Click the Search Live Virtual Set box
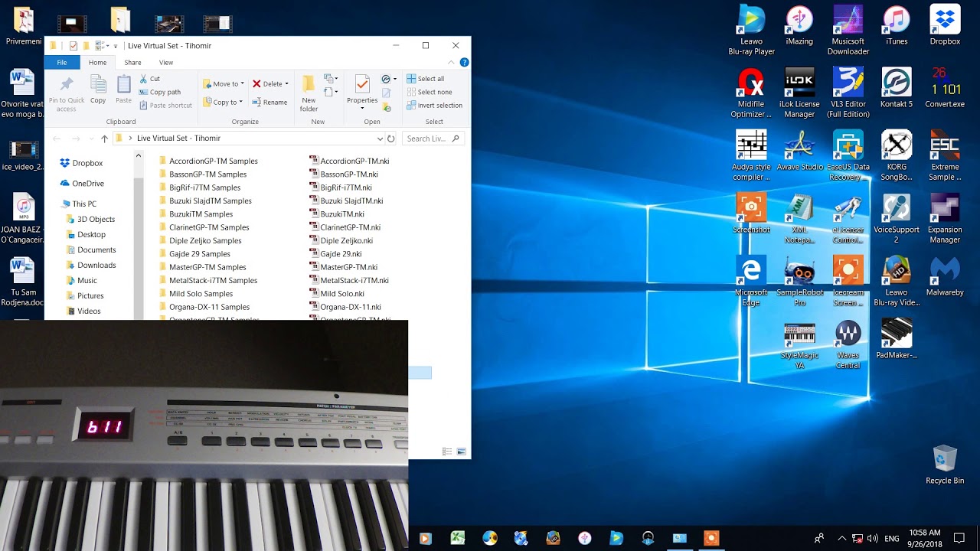Image resolution: width=980 pixels, height=551 pixels. click(x=433, y=139)
